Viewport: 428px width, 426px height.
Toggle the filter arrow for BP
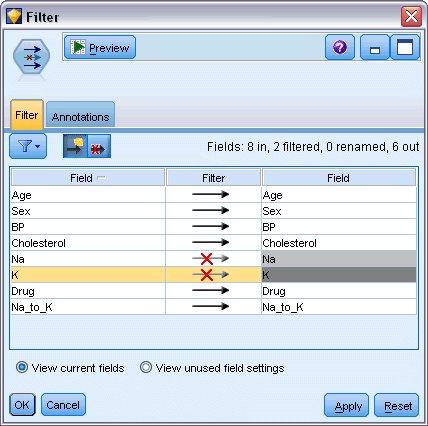coord(210,226)
